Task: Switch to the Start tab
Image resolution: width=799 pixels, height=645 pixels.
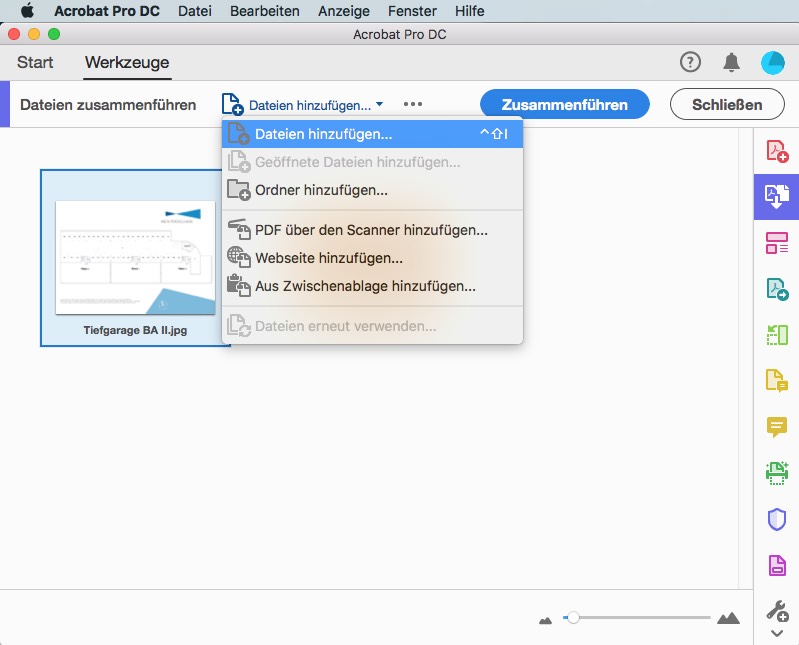Action: [35, 62]
